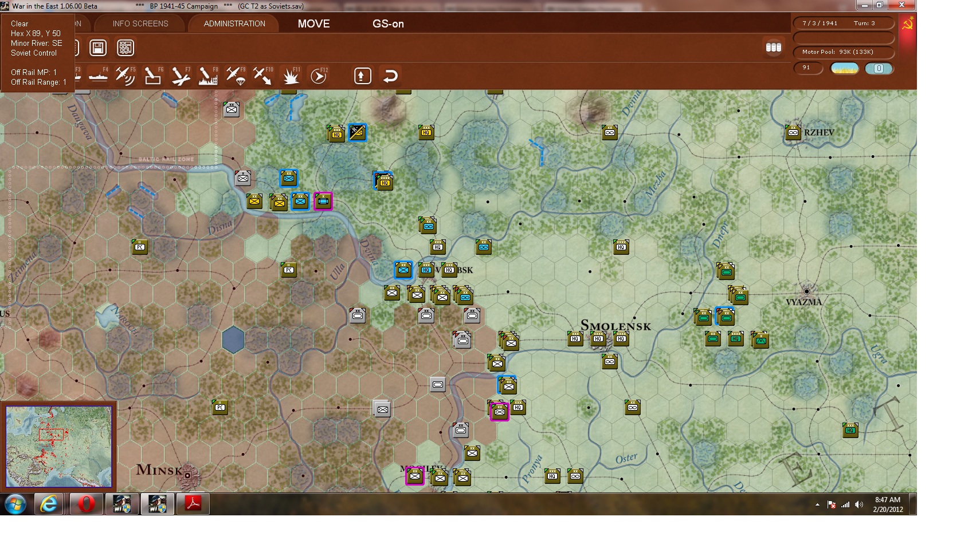Click the three stacked barrels icon

coord(774,48)
